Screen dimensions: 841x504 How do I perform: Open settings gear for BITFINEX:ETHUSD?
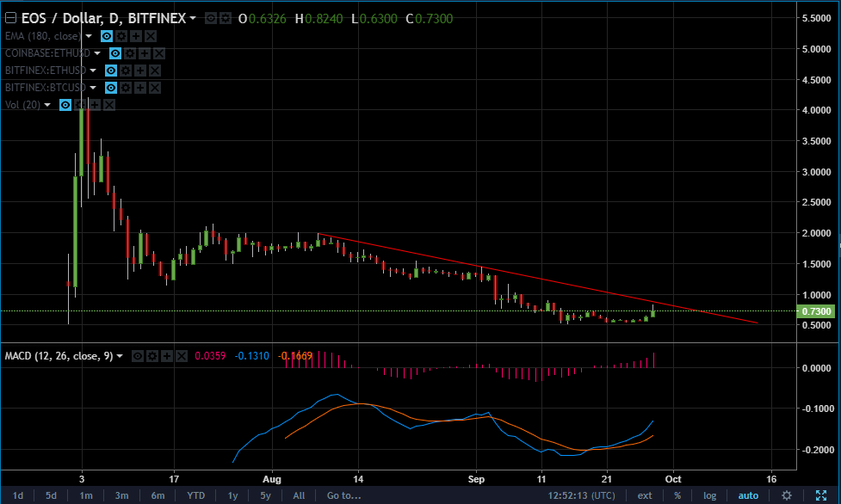[126, 71]
